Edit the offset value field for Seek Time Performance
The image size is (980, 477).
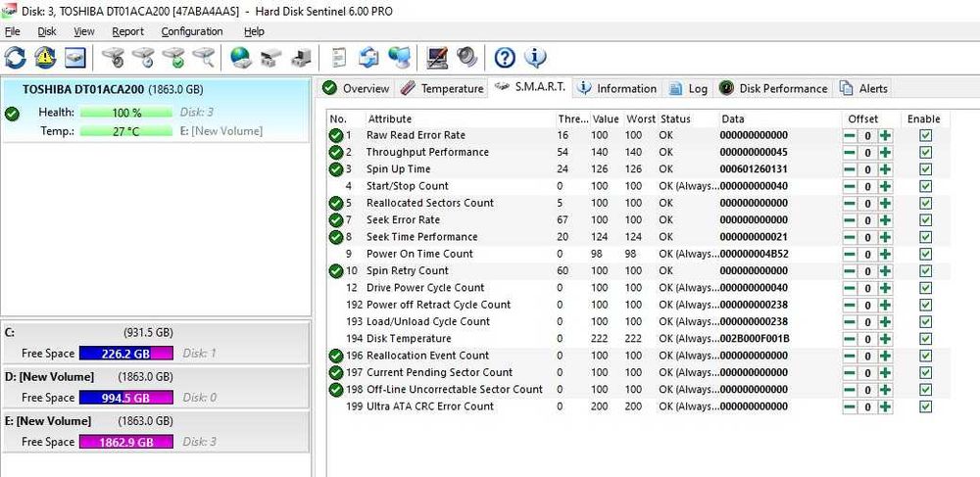point(867,237)
